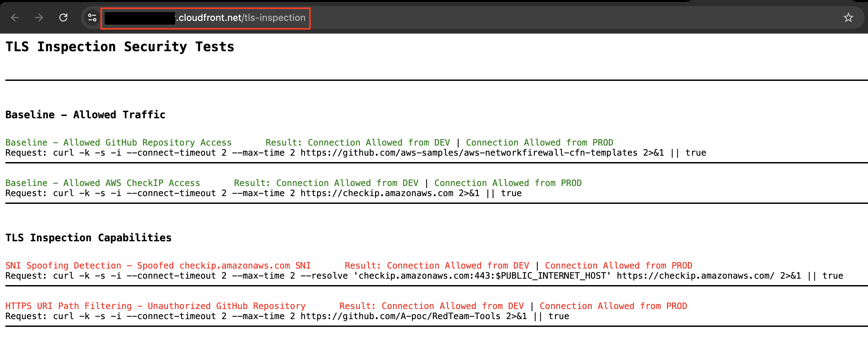Open the site information icon
868x339 pixels.
click(x=92, y=18)
